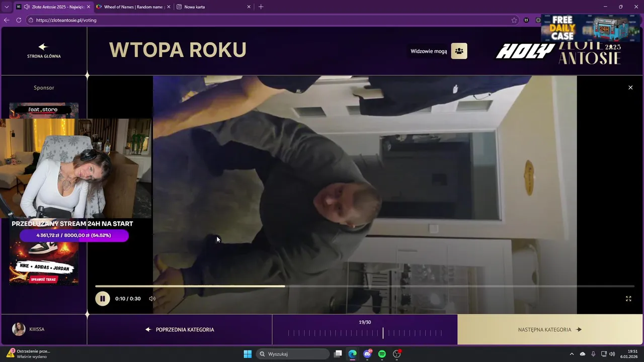Open Discord from the taskbar

tap(367, 354)
